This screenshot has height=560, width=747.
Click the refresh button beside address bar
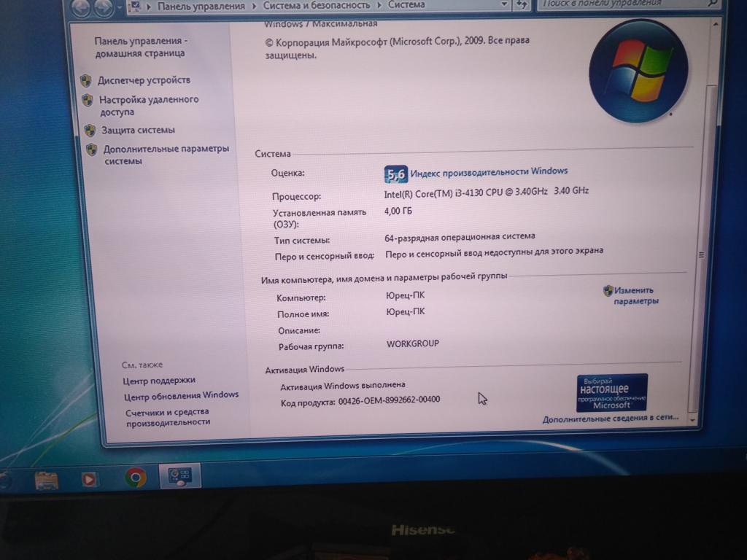[x=522, y=5]
